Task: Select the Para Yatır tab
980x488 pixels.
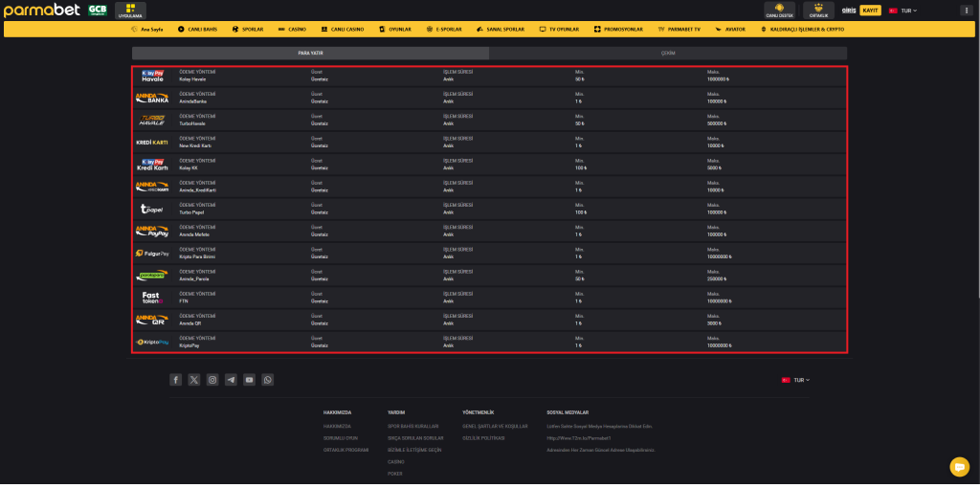Action: point(310,54)
